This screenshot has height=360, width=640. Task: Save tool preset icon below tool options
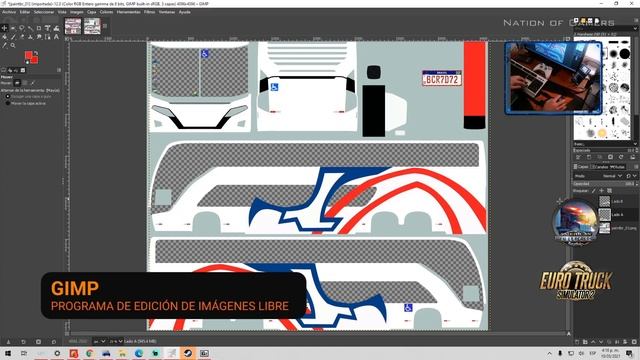point(8,342)
